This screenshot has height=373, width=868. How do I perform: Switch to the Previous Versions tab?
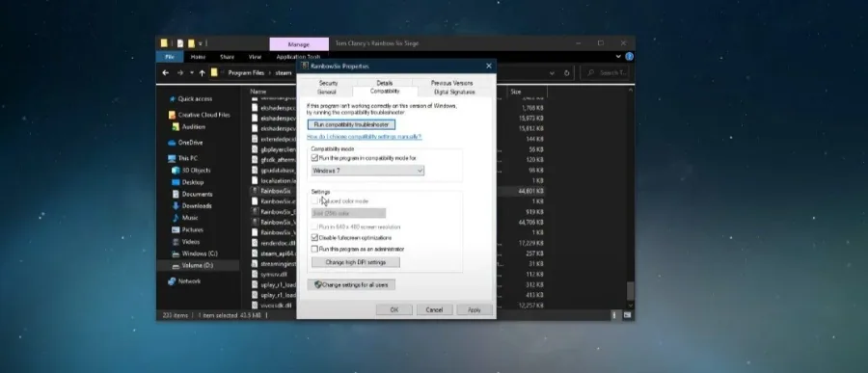[451, 83]
